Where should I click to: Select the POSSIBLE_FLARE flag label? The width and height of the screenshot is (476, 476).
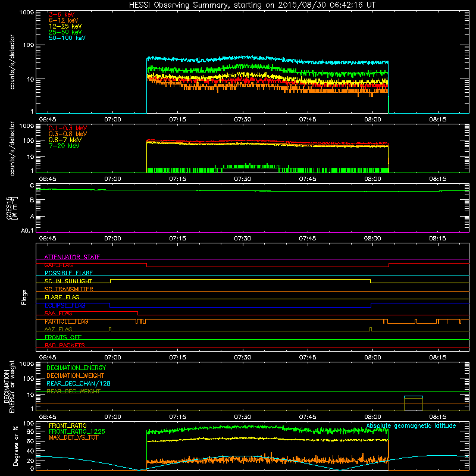pyautogui.click(x=68, y=273)
